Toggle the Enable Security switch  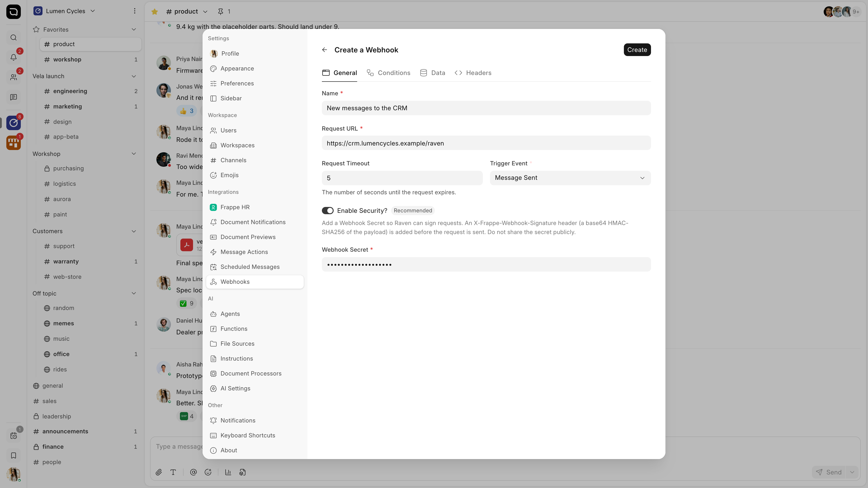coord(328,211)
